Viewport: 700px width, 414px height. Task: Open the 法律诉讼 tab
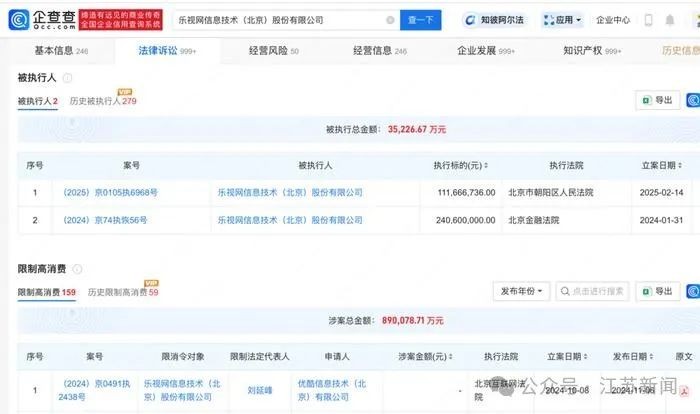click(x=167, y=51)
